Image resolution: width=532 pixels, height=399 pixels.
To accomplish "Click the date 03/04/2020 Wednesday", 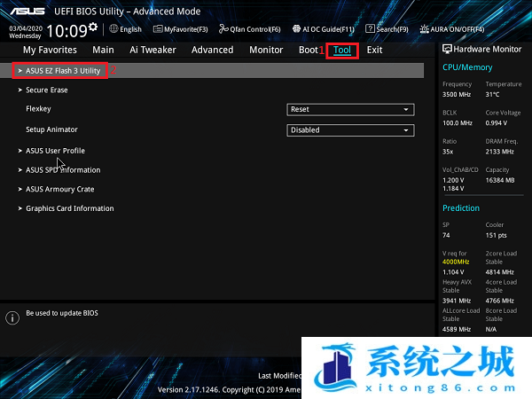I will pyautogui.click(x=26, y=32).
